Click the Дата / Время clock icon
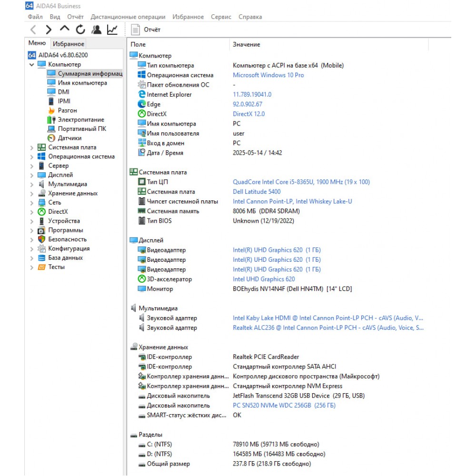Screen dimensions: 476x476 tap(142, 152)
